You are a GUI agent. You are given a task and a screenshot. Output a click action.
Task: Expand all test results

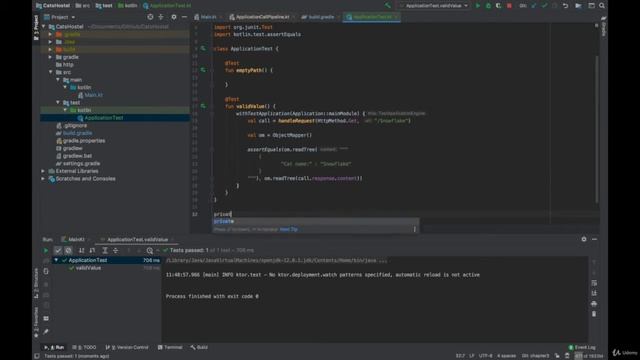105,250
